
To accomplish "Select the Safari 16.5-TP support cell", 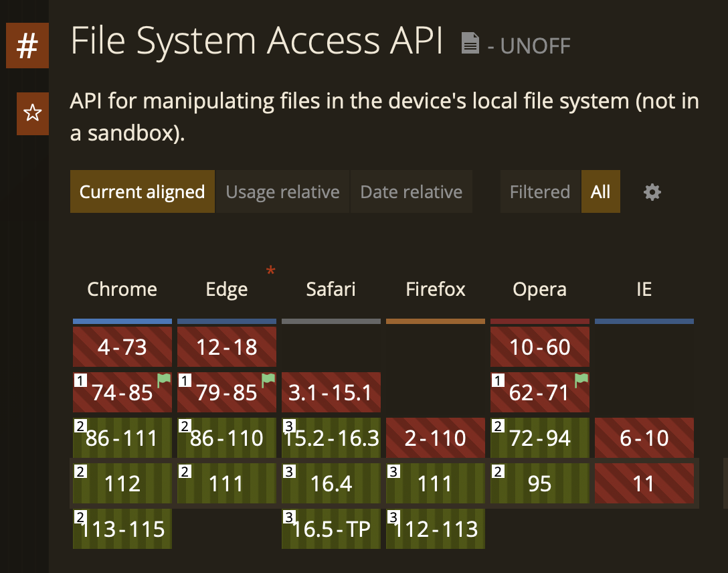I will [331, 529].
